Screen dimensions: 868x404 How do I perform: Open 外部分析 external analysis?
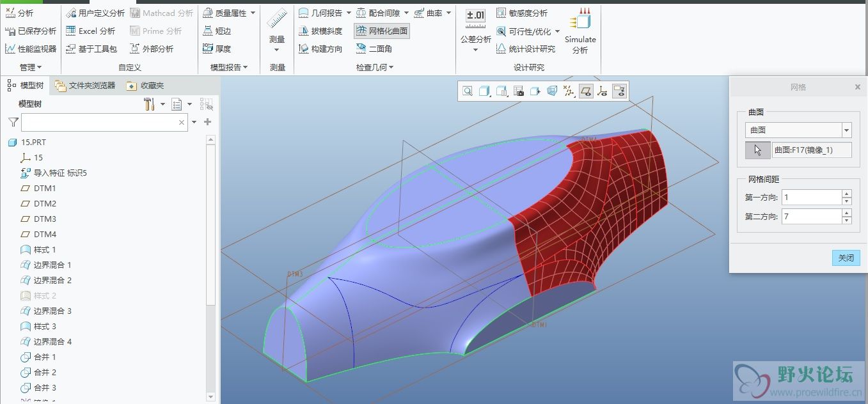click(x=151, y=49)
